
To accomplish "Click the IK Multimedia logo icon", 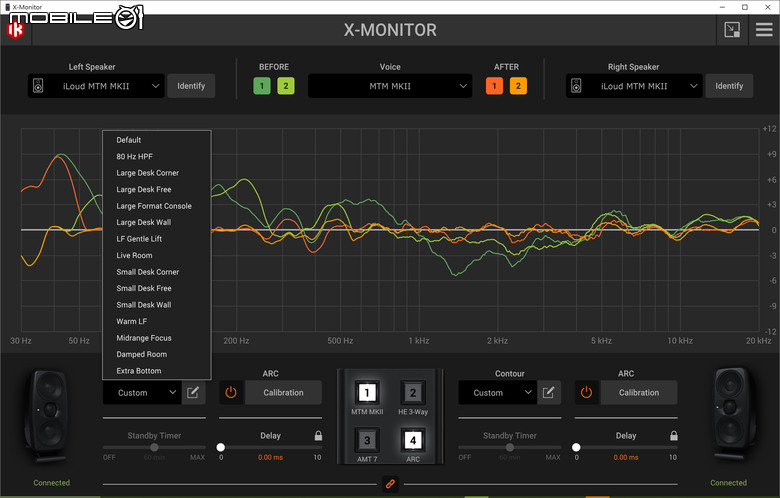I will tap(15, 31).
